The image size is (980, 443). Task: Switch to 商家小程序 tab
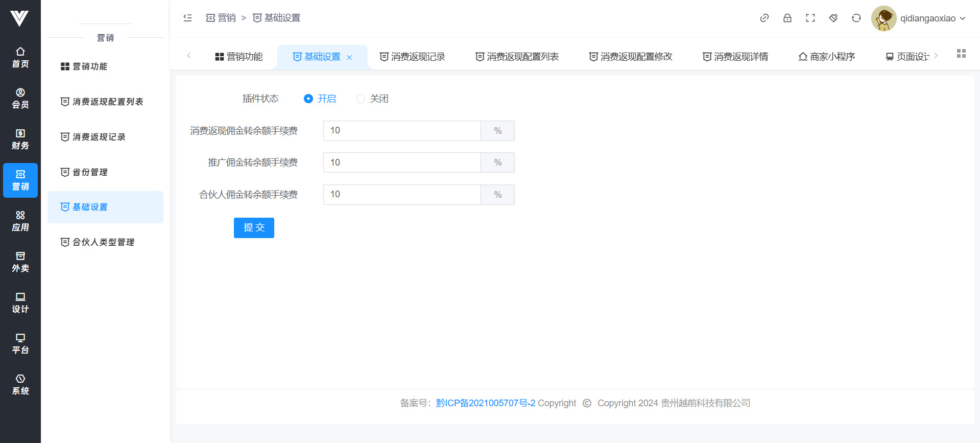pos(826,57)
